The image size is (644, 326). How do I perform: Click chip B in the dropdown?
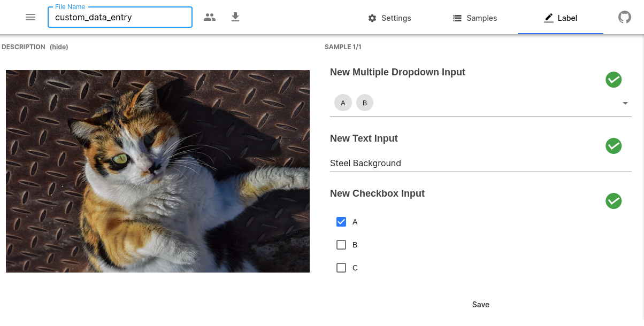[365, 103]
